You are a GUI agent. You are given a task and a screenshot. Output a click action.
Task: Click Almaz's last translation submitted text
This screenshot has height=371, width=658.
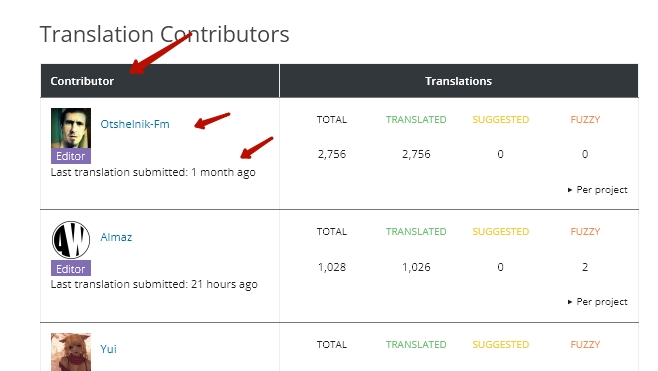[154, 285]
